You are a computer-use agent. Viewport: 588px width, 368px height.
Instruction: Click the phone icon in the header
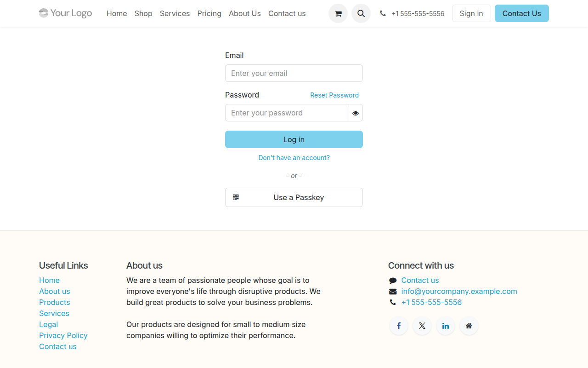tap(383, 13)
